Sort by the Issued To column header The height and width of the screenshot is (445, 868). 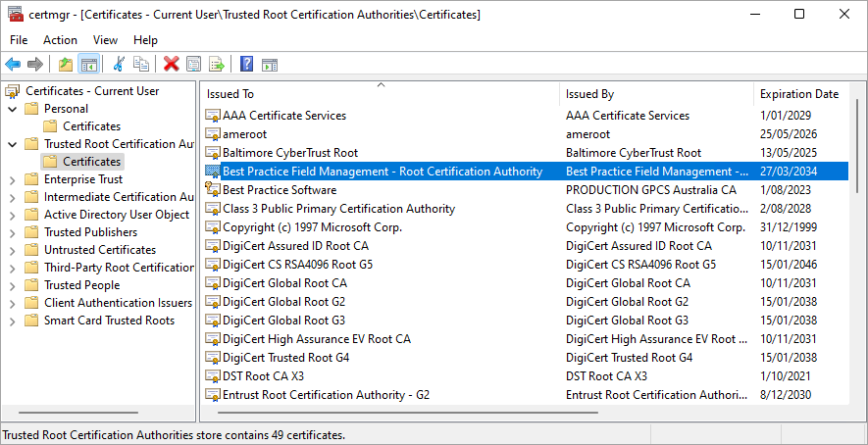click(380, 94)
